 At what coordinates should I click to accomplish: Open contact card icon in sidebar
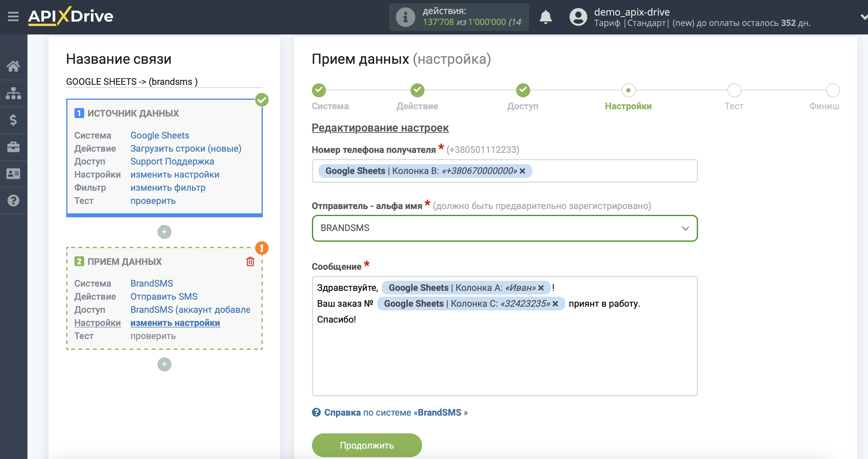(13, 174)
